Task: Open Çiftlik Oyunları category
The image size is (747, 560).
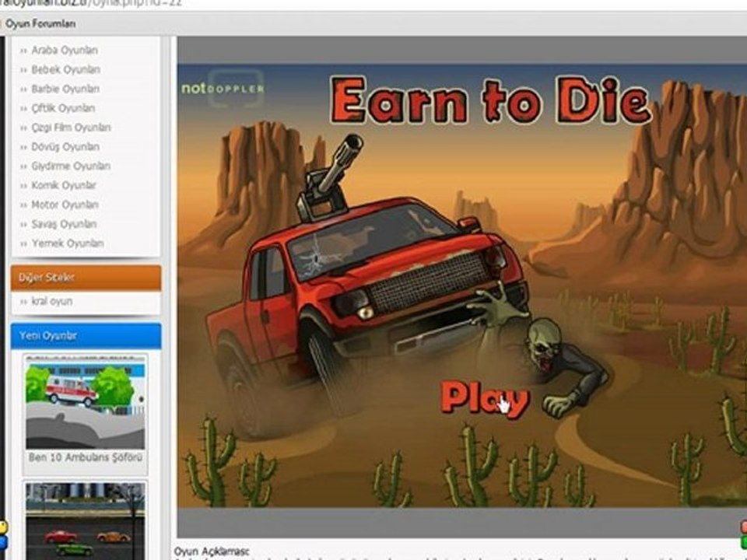Action: 63,108
